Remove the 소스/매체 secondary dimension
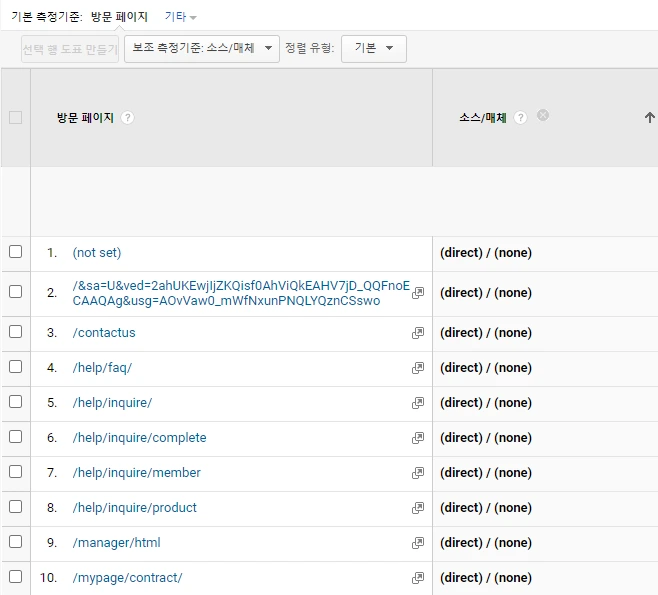Screen dimensions: 658x595 (543, 115)
